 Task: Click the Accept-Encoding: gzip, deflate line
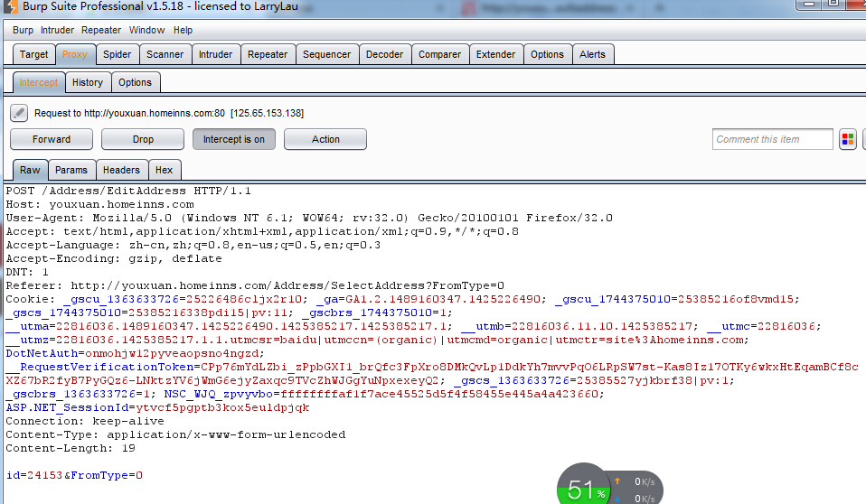[x=114, y=258]
